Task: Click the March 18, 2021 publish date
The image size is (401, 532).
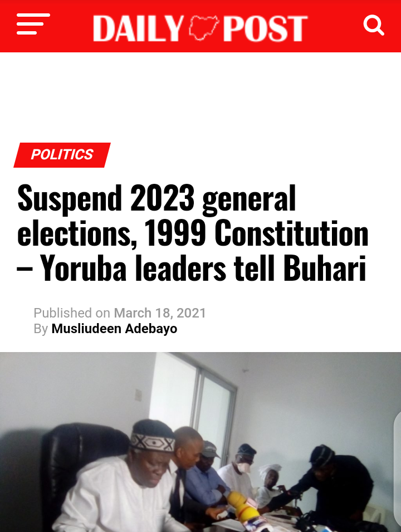Action: (160, 313)
